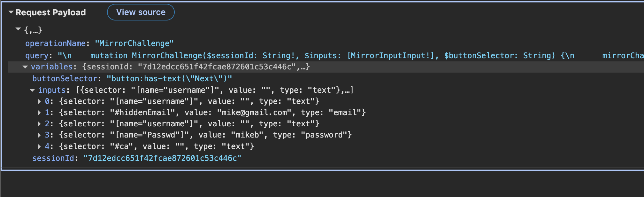Click the Request Payload heading
This screenshot has height=197, width=644.
click(x=50, y=12)
